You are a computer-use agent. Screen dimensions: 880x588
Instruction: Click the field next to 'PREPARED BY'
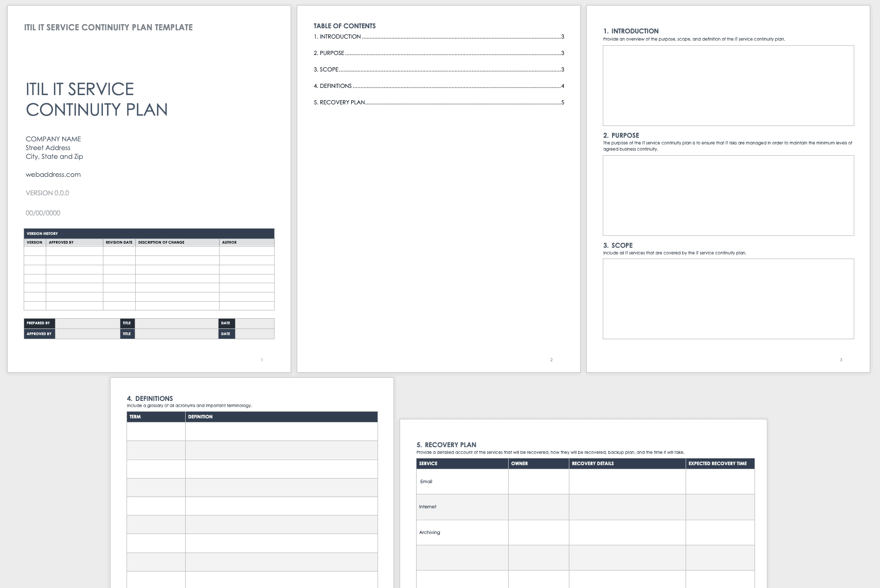[x=87, y=323]
